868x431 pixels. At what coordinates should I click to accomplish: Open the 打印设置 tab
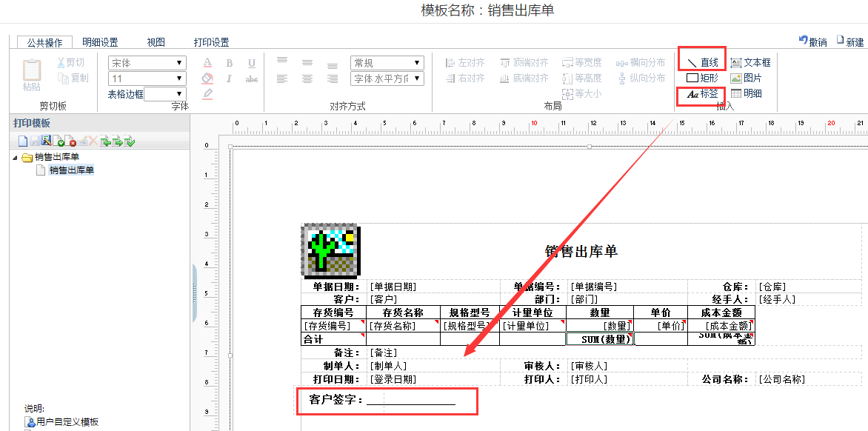(211, 42)
